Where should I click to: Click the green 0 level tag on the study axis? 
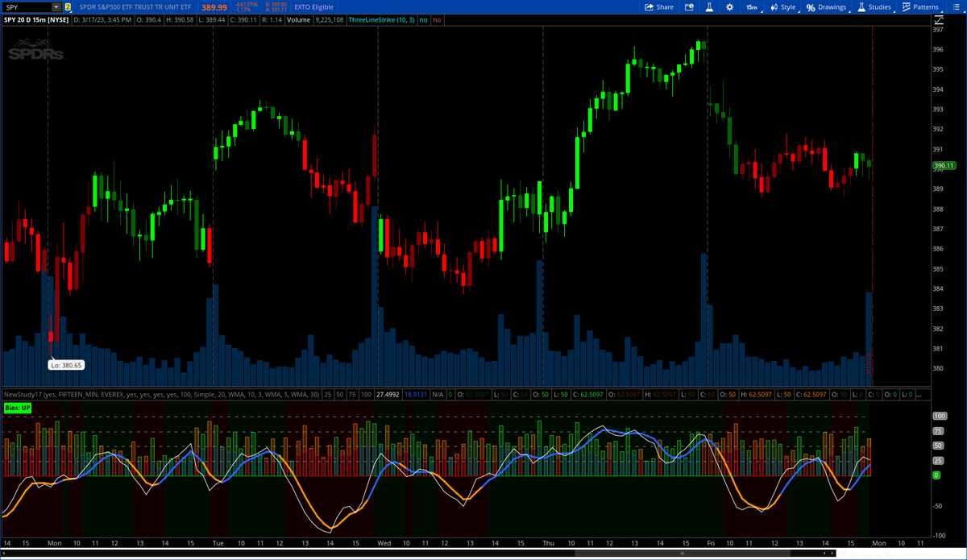(936, 475)
